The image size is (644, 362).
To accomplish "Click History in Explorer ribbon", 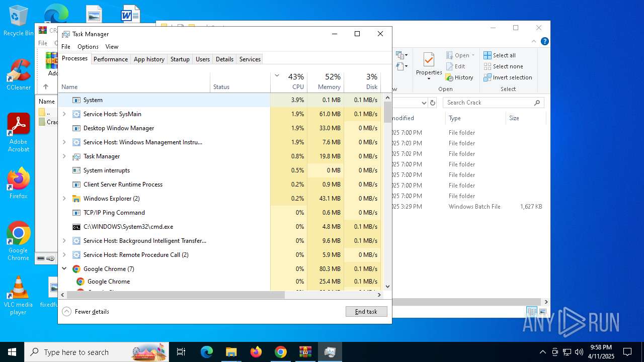I will click(x=459, y=77).
